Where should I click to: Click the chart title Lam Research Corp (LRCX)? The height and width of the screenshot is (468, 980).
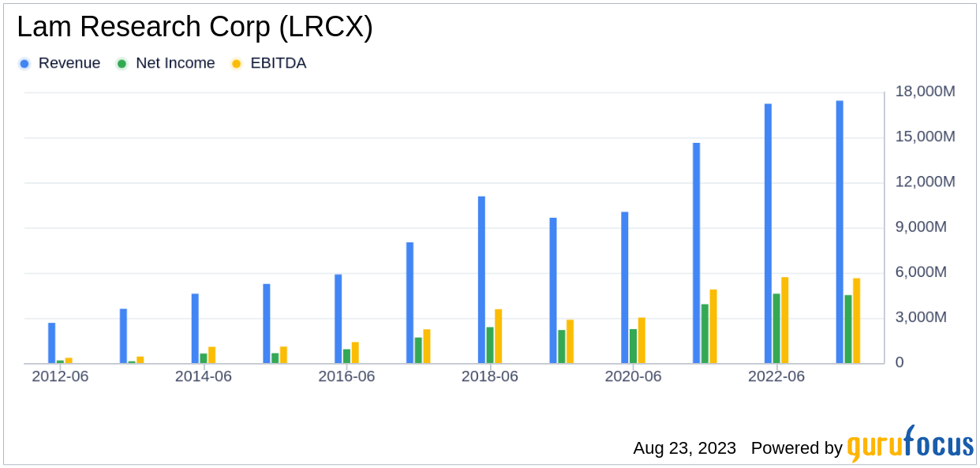pos(195,28)
